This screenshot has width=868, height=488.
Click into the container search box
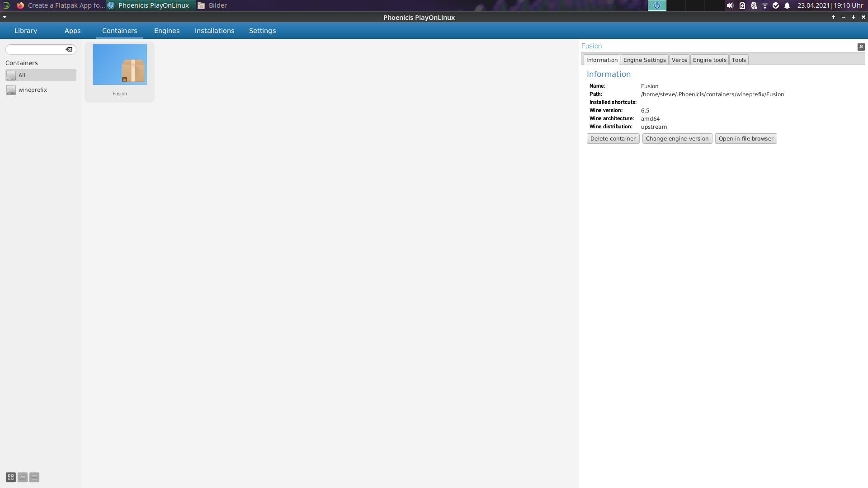click(36, 49)
